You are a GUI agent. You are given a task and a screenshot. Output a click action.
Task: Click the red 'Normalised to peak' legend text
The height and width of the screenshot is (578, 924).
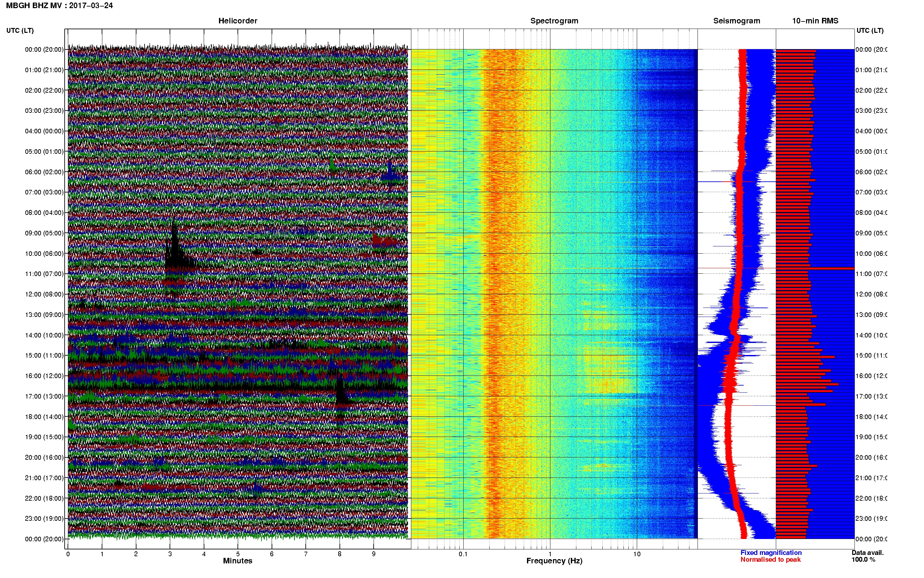pos(770,560)
